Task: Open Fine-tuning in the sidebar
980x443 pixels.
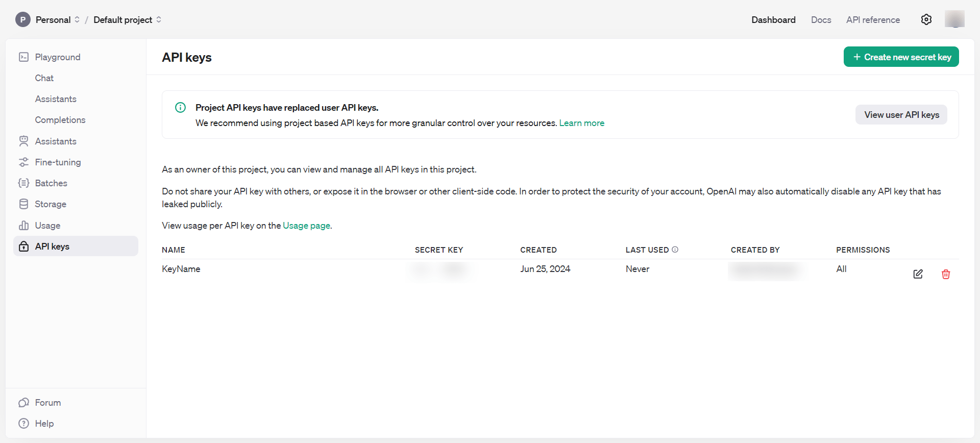Action: 58,162
